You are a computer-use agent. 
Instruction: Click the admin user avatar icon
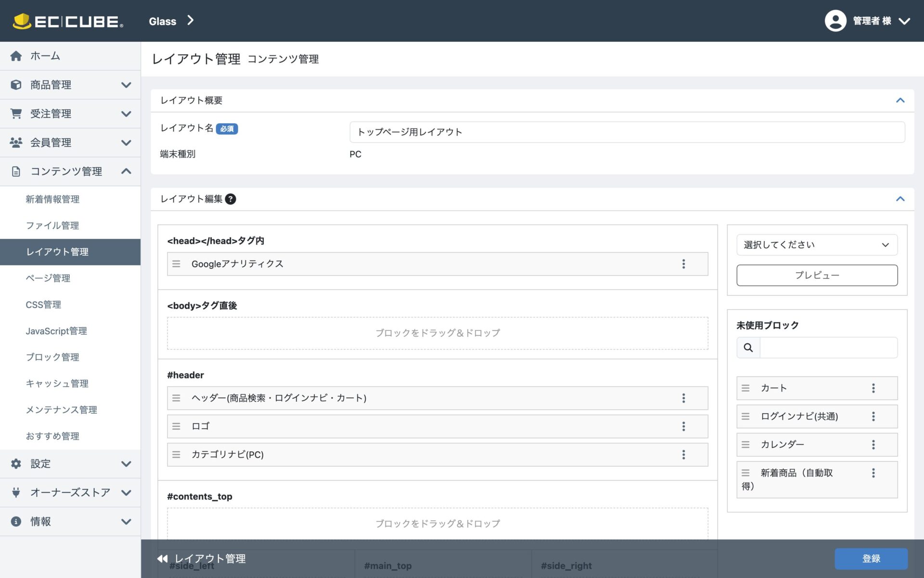point(835,21)
